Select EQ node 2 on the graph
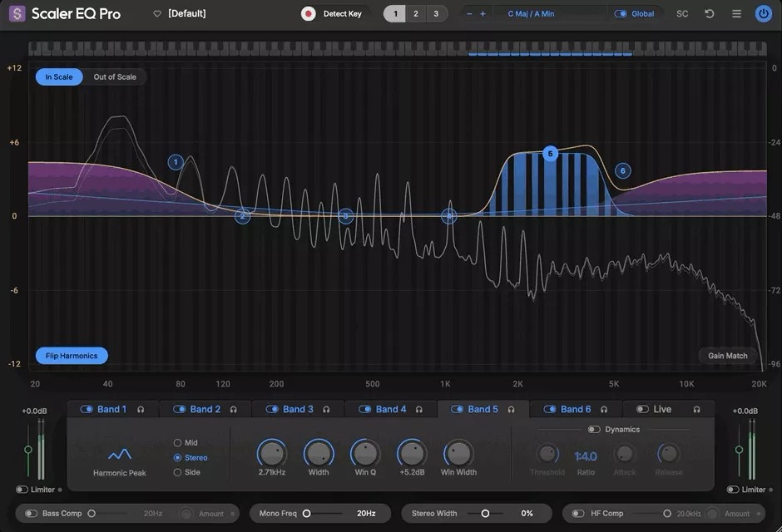The image size is (782, 532). [242, 216]
